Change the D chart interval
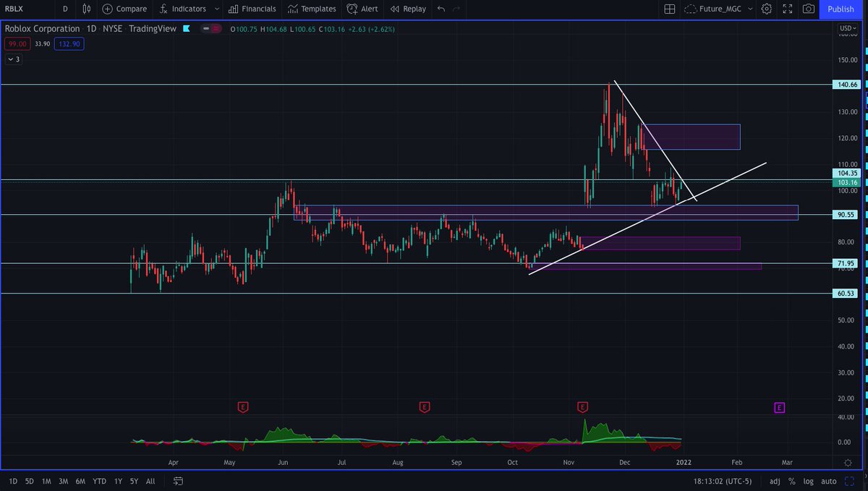This screenshot has width=868, height=491. pyautogui.click(x=66, y=9)
